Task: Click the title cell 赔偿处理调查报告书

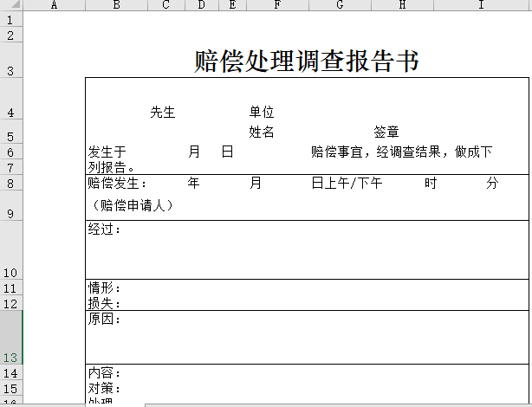Action: [307, 61]
